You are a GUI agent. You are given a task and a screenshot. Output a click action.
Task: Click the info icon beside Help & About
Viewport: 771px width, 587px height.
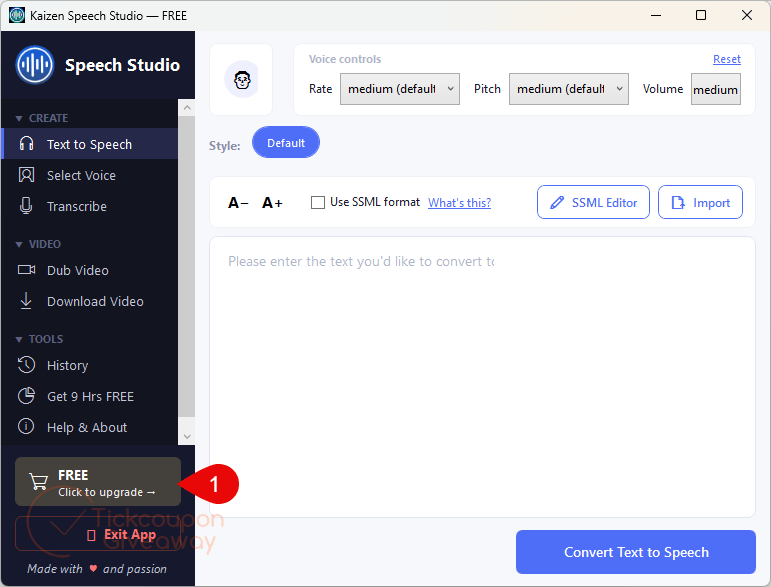26,426
